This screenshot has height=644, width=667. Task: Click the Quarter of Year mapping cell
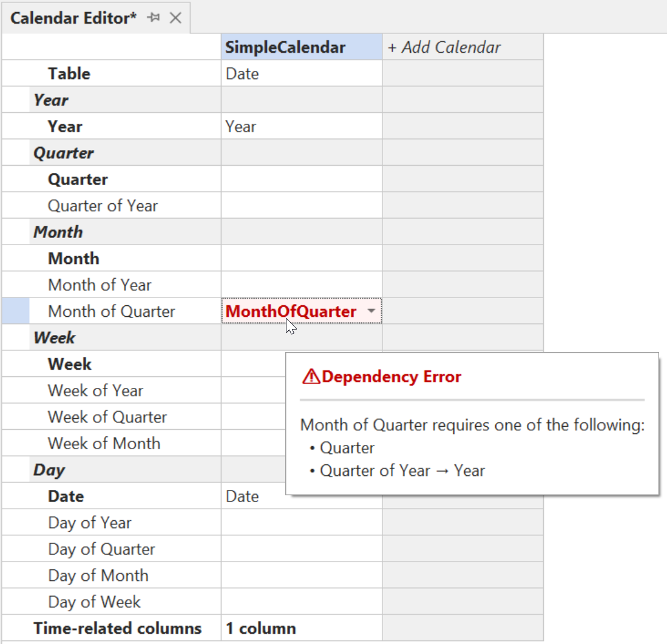coord(301,206)
